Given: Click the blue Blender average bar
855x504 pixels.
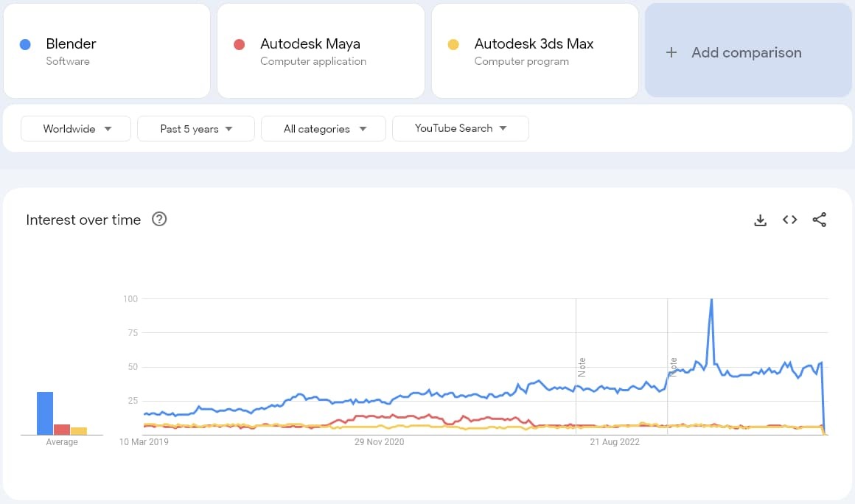Looking at the screenshot, I should tap(45, 413).
